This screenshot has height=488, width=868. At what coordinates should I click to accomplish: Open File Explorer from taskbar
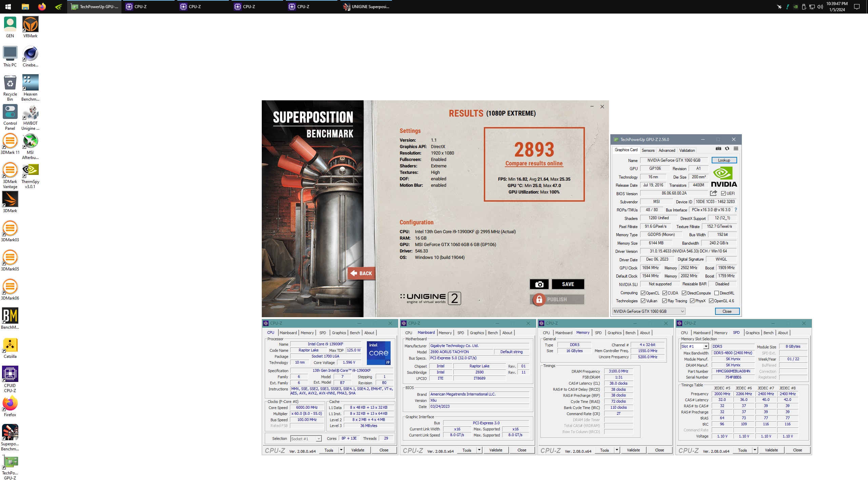[x=25, y=6]
